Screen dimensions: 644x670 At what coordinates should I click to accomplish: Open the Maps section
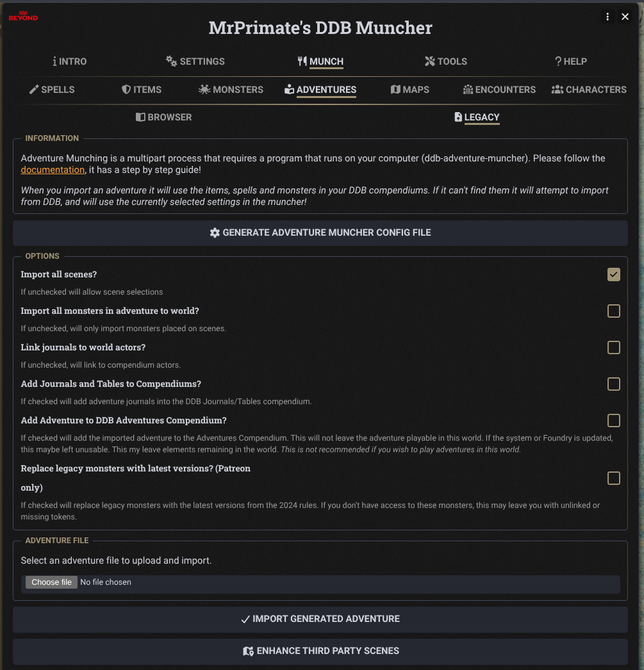[x=410, y=90]
